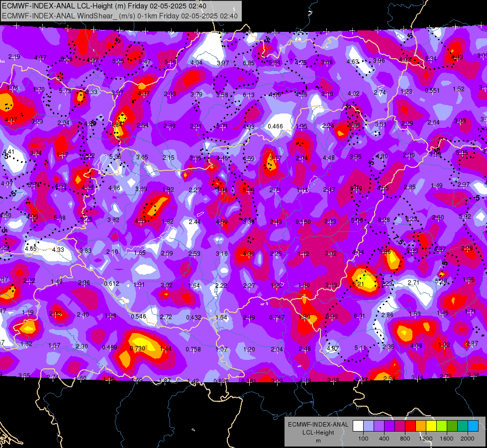Click the legend label 1600
The image size is (487, 448).
(447, 439)
